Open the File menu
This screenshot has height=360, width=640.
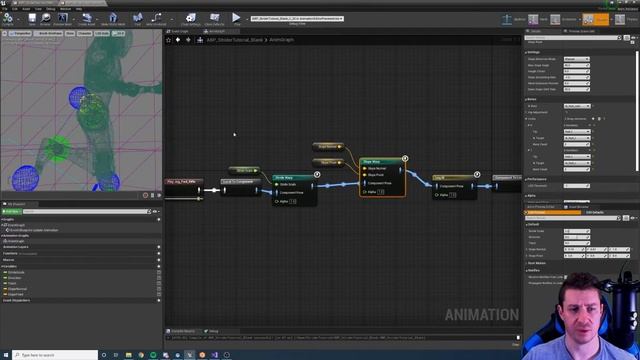pyautogui.click(x=4, y=9)
